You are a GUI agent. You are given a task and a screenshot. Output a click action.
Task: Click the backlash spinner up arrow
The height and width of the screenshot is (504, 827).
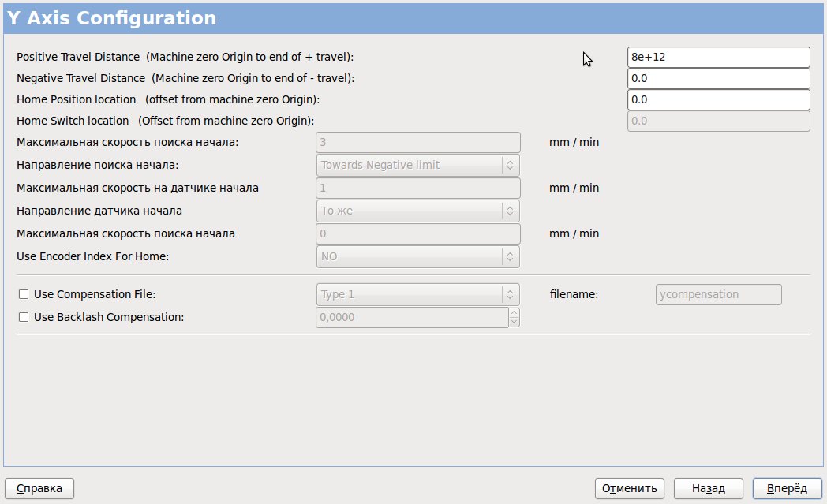[x=514, y=312]
